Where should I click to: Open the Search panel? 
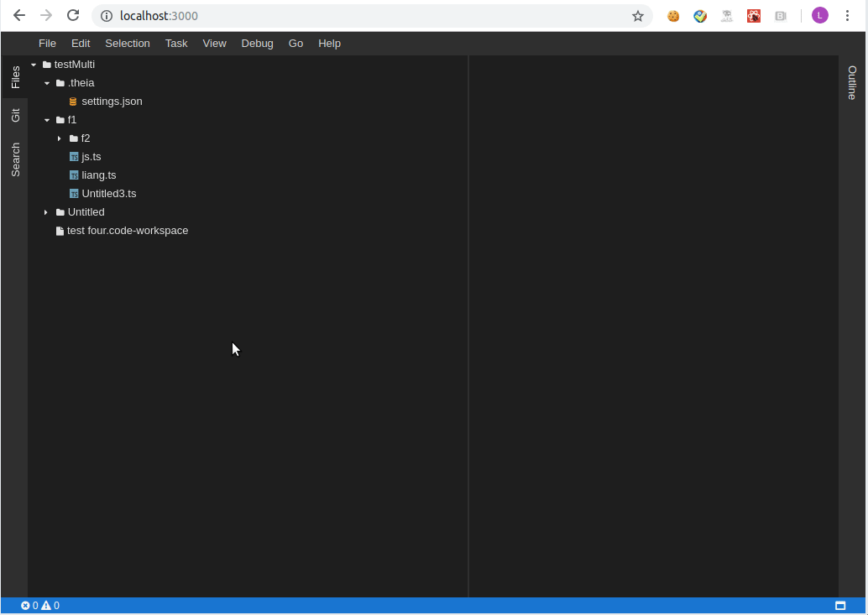tap(15, 158)
